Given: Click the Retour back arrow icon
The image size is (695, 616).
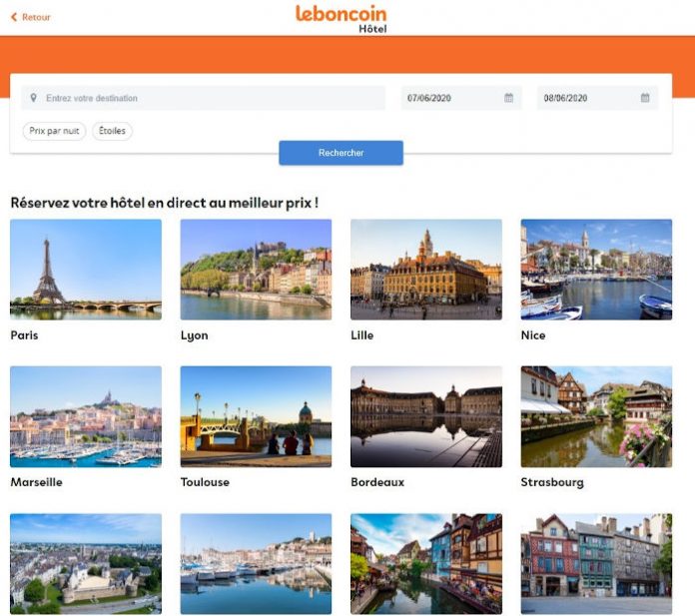Looking at the screenshot, I should point(14,17).
